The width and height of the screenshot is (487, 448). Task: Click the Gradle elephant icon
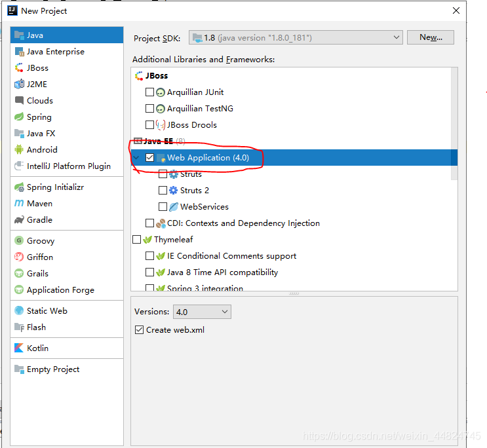pyautogui.click(x=19, y=220)
